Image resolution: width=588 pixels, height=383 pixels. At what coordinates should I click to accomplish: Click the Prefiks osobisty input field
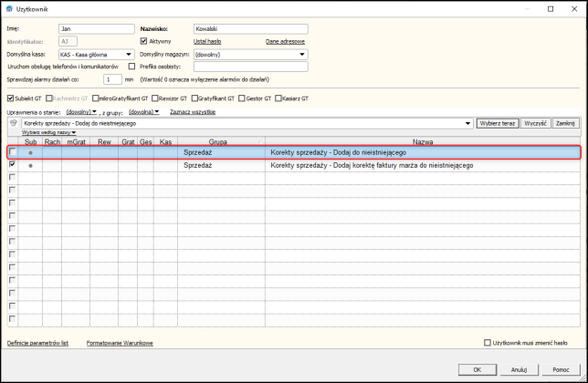pos(250,67)
